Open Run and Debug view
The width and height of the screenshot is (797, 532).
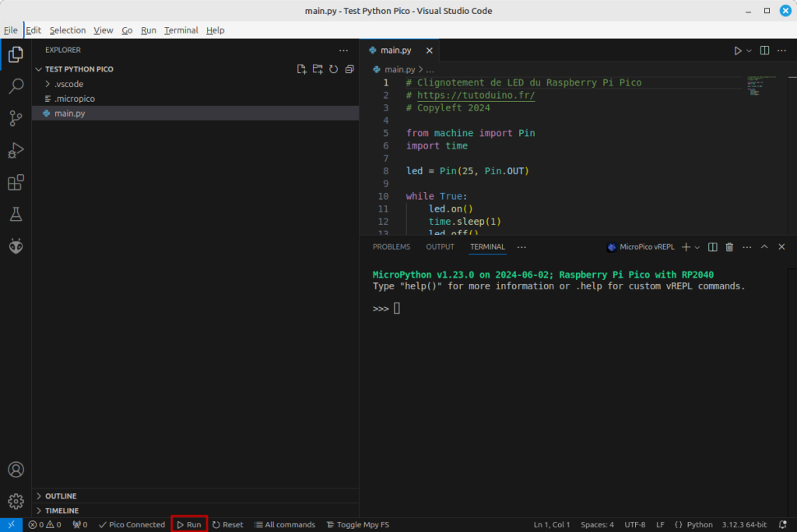[16, 150]
